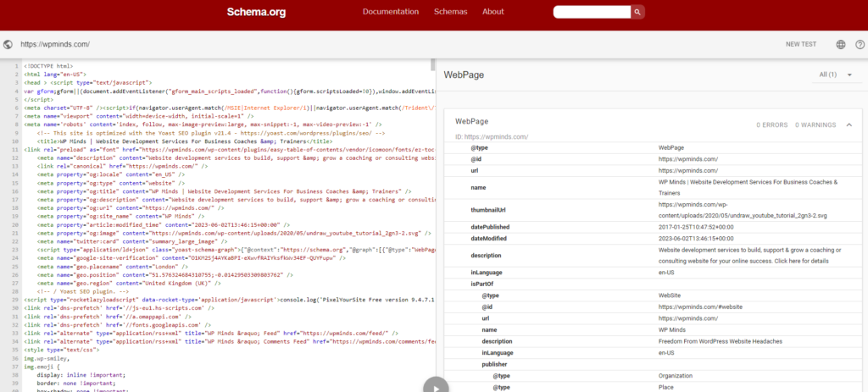The image size is (868, 392).
Task: Open the Schemas menu
Action: coord(451,12)
